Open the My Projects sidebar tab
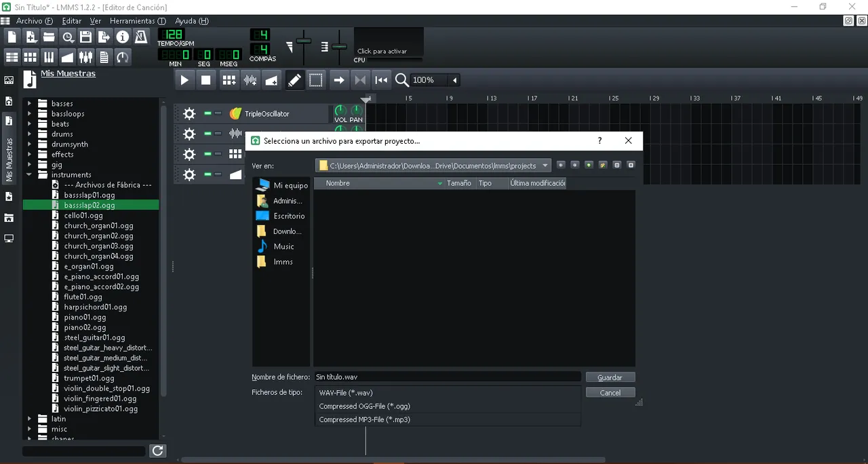Image resolution: width=868 pixels, height=464 pixels. click(9, 101)
